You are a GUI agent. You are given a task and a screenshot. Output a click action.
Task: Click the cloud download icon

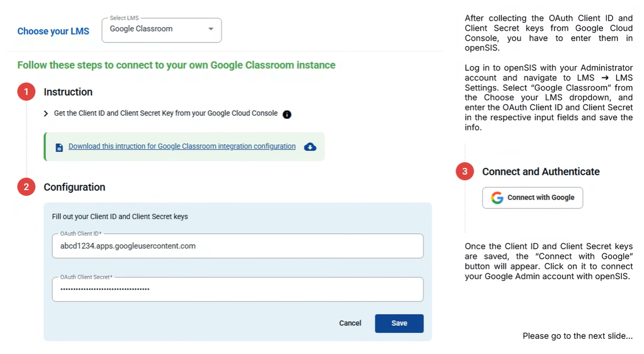(x=310, y=147)
